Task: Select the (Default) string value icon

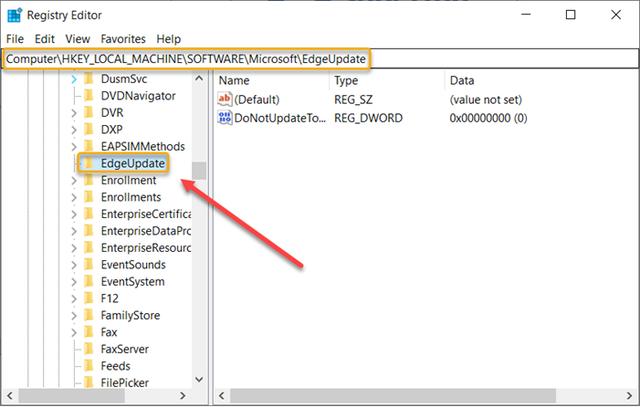Action: coord(224,99)
